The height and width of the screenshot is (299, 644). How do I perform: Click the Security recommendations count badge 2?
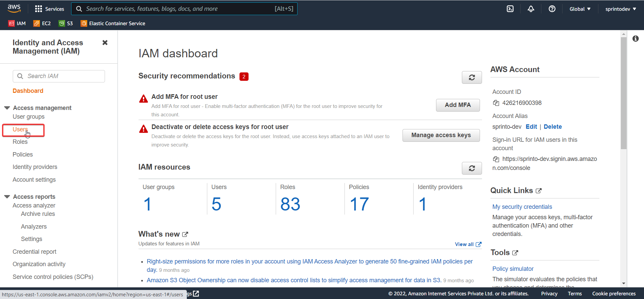(244, 76)
